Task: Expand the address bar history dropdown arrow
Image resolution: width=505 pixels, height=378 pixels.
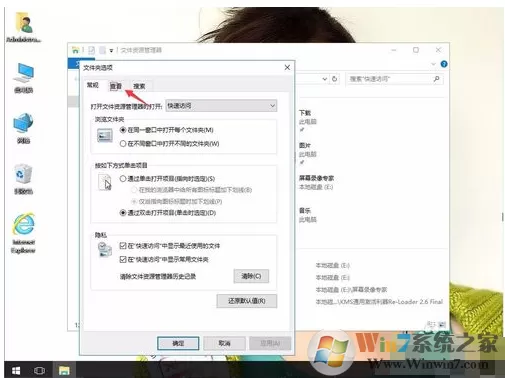Action: (325, 79)
